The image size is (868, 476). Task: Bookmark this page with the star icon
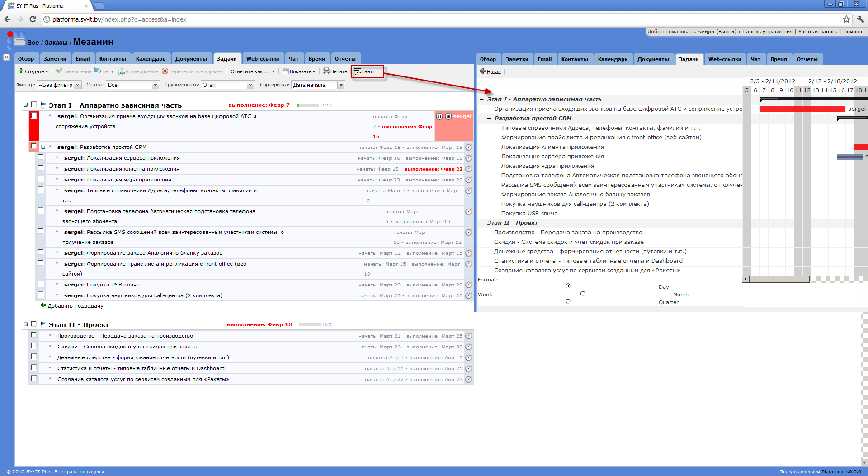point(846,19)
